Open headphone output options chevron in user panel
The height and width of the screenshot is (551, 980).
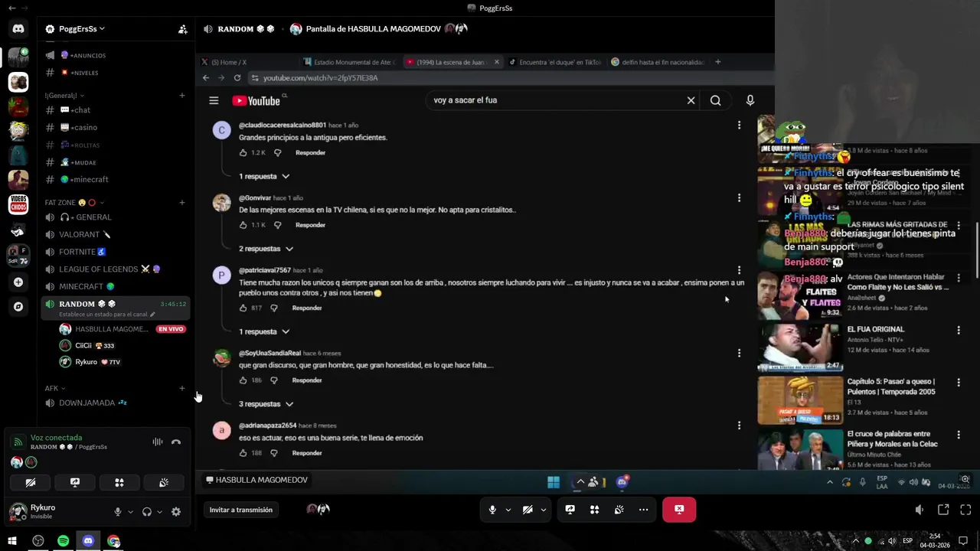click(159, 512)
